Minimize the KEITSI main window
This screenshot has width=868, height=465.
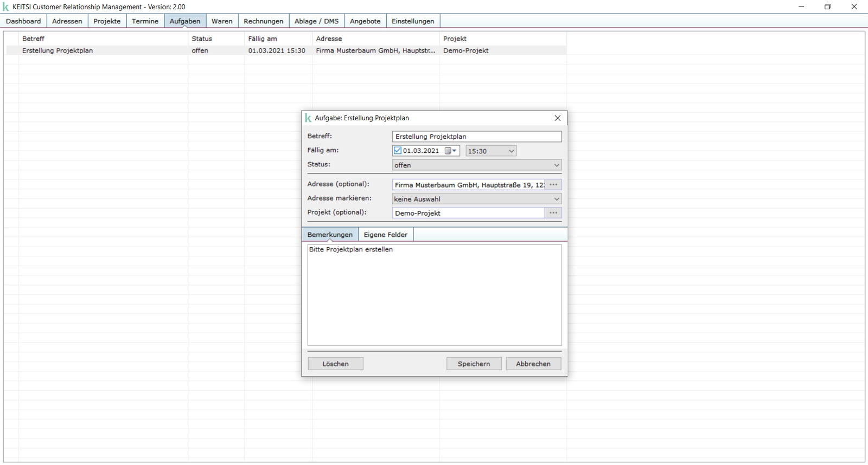801,7
